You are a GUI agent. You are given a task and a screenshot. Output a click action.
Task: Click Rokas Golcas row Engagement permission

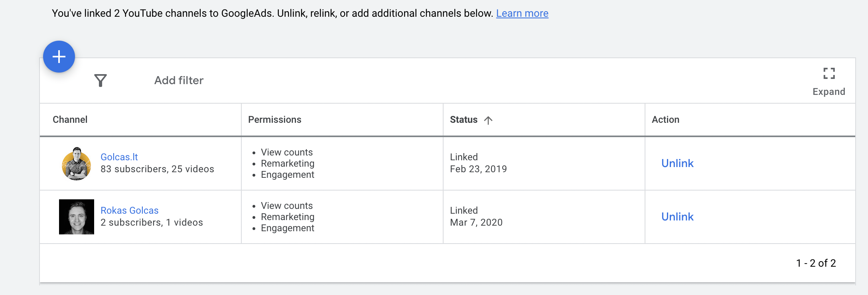[288, 228]
